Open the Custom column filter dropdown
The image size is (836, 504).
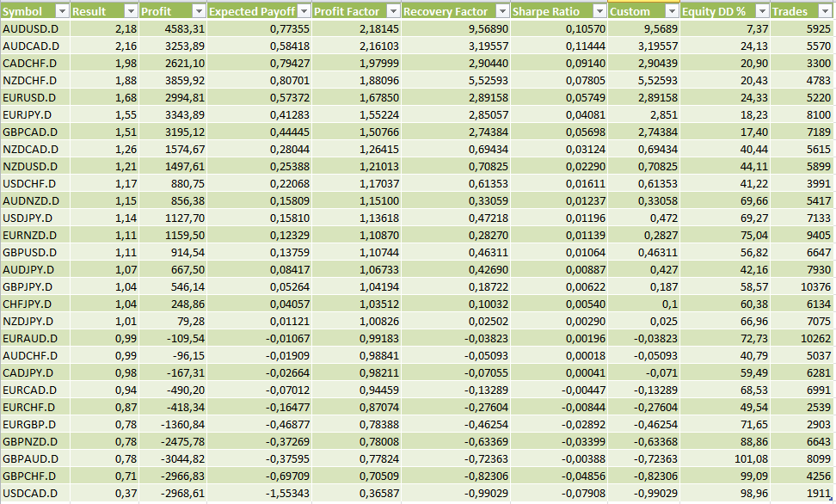[x=673, y=11]
